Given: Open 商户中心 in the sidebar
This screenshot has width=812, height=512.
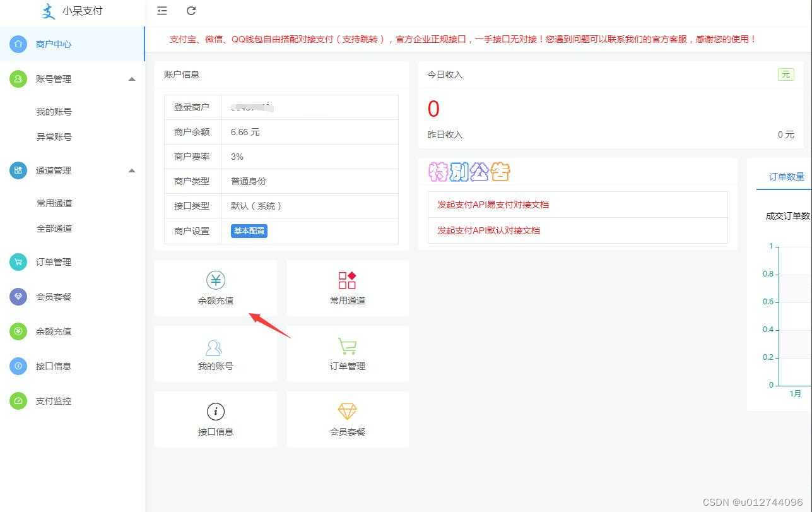Looking at the screenshot, I should 72,44.
